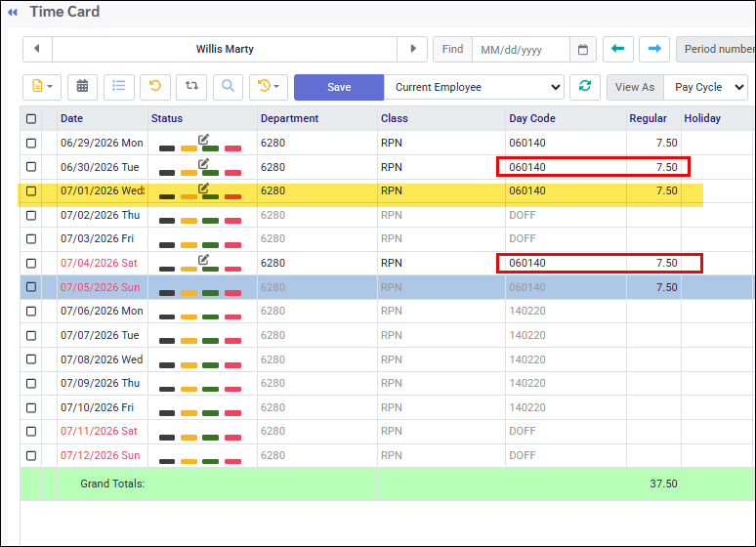Screen dimensions: 756x547
Task: Sort by the Day Code column header
Action: (x=532, y=118)
